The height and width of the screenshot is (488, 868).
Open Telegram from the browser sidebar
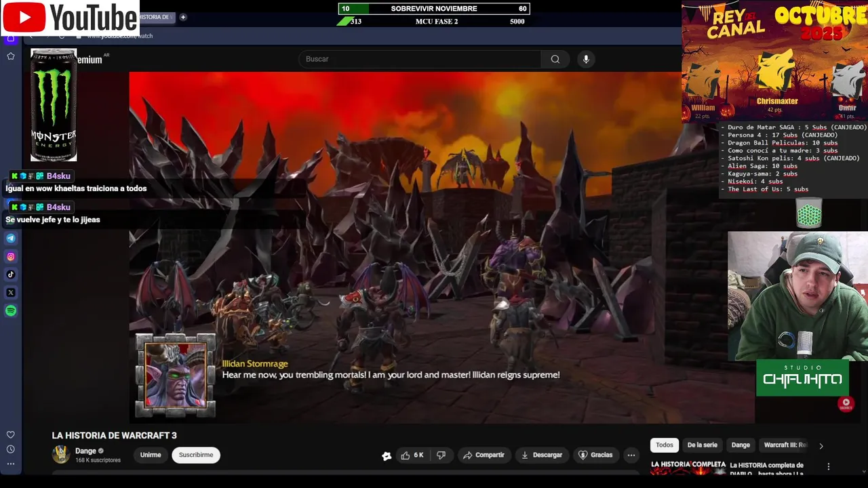[11, 239]
